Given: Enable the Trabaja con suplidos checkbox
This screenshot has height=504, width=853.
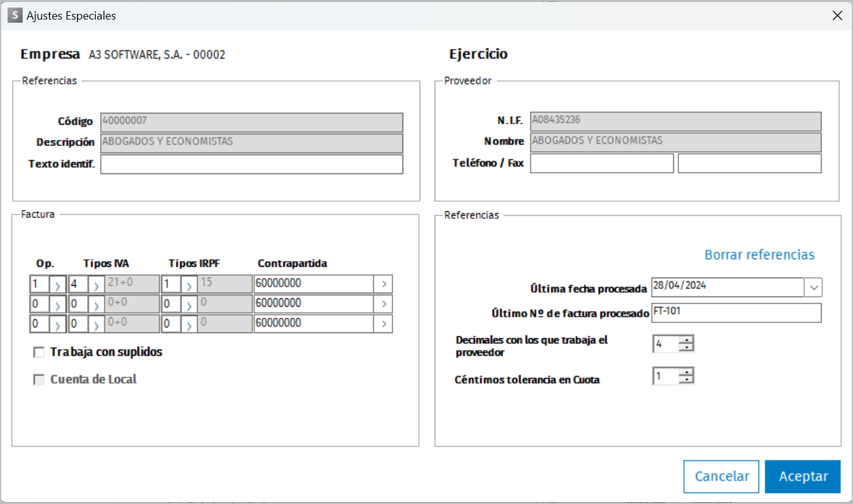Looking at the screenshot, I should [x=39, y=353].
